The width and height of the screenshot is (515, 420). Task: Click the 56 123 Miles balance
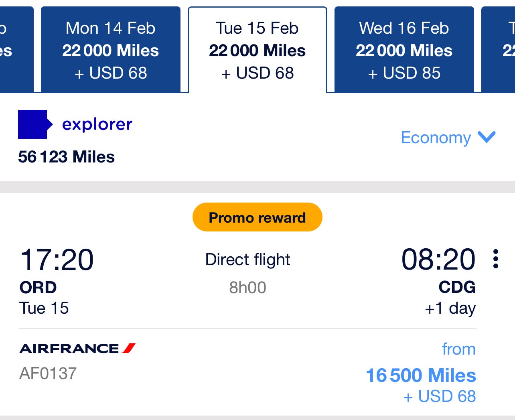(x=67, y=157)
